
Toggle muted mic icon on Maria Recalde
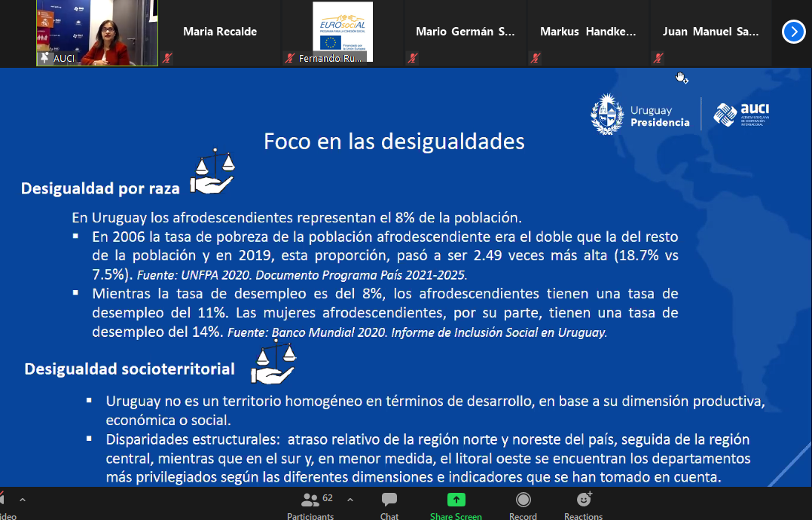point(166,58)
